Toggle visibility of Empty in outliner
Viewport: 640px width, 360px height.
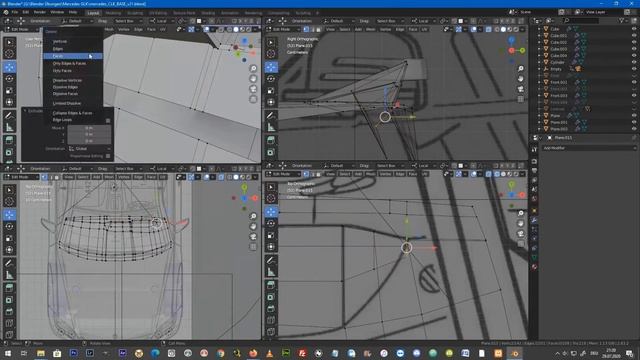point(634,69)
